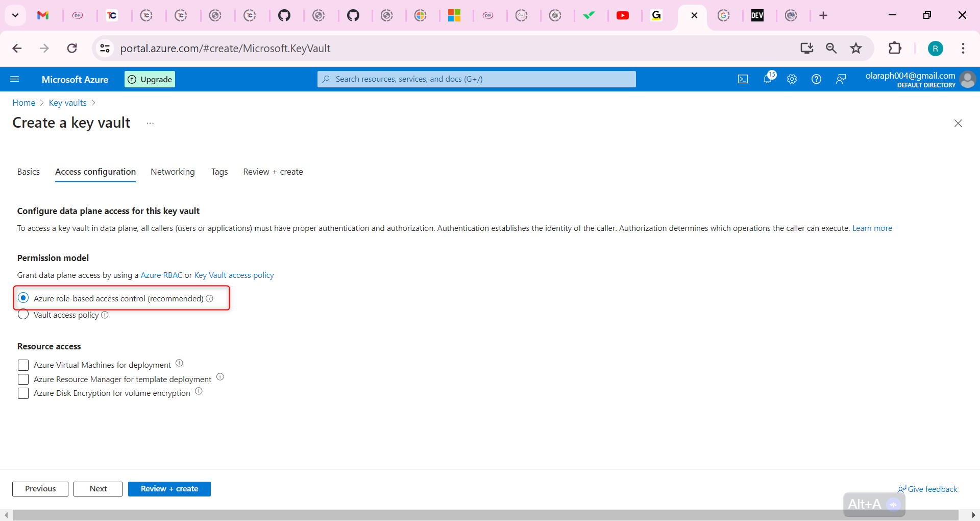Enable Azure Virtual Machines for deployment
The image size is (980, 521).
click(23, 365)
